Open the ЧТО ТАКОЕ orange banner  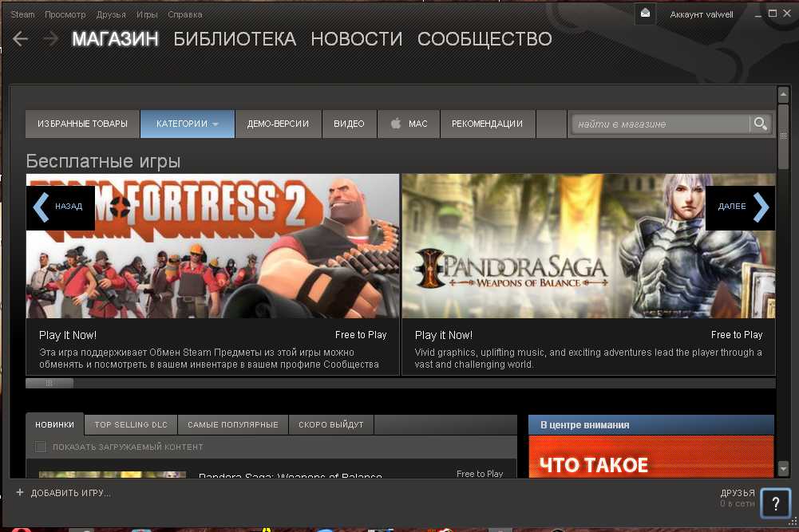coord(651,457)
